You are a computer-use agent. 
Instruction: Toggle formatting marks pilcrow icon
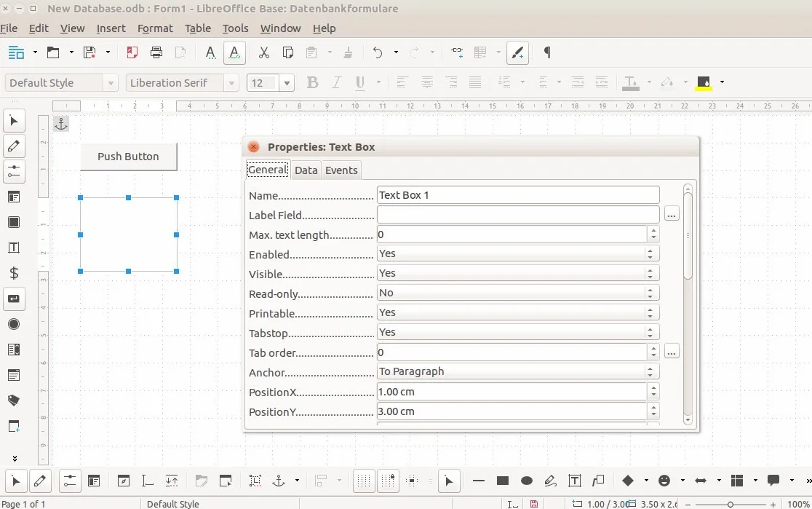[x=547, y=52]
